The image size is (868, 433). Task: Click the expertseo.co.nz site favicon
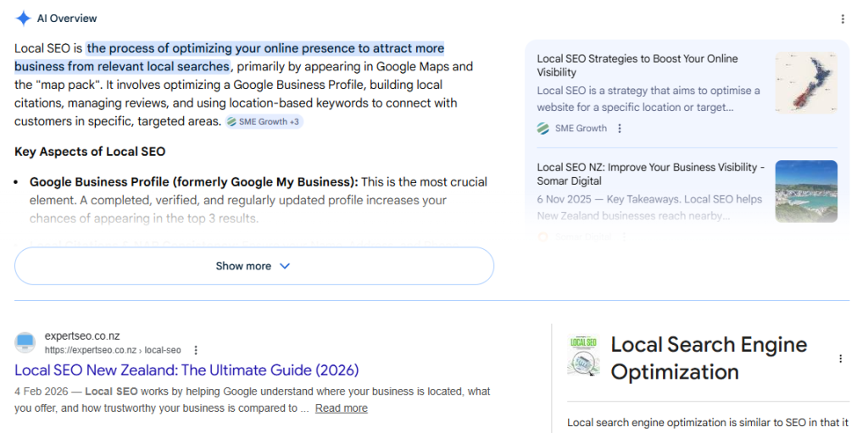pos(25,342)
